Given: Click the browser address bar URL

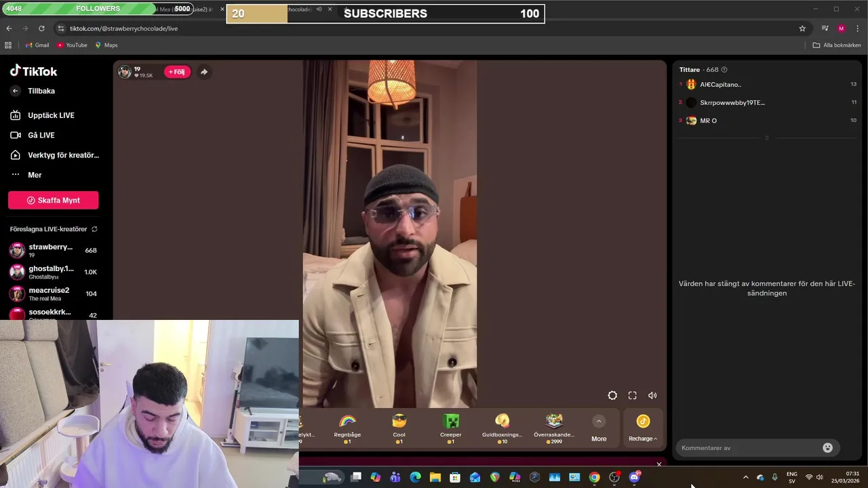Looking at the screenshot, I should pyautogui.click(x=123, y=28).
